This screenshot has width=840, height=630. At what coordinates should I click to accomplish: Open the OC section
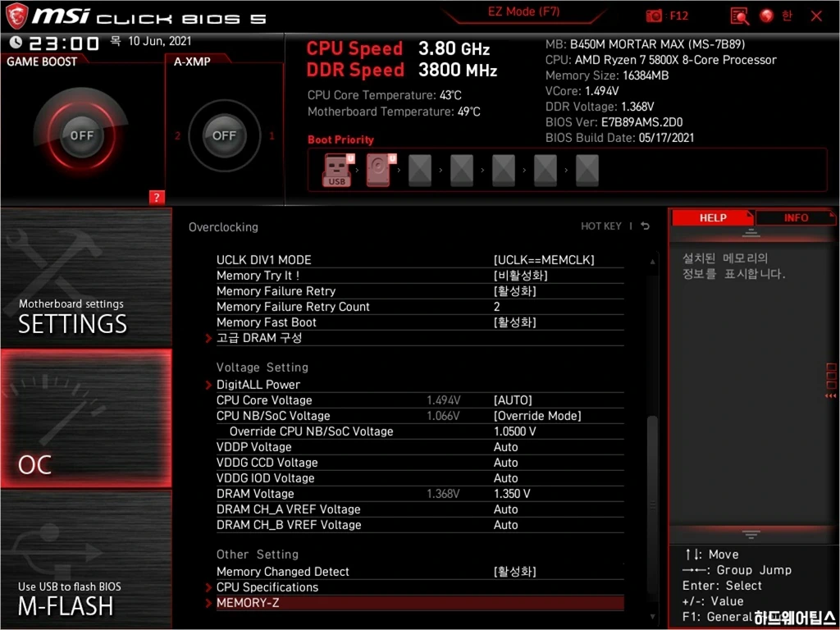pos(86,418)
